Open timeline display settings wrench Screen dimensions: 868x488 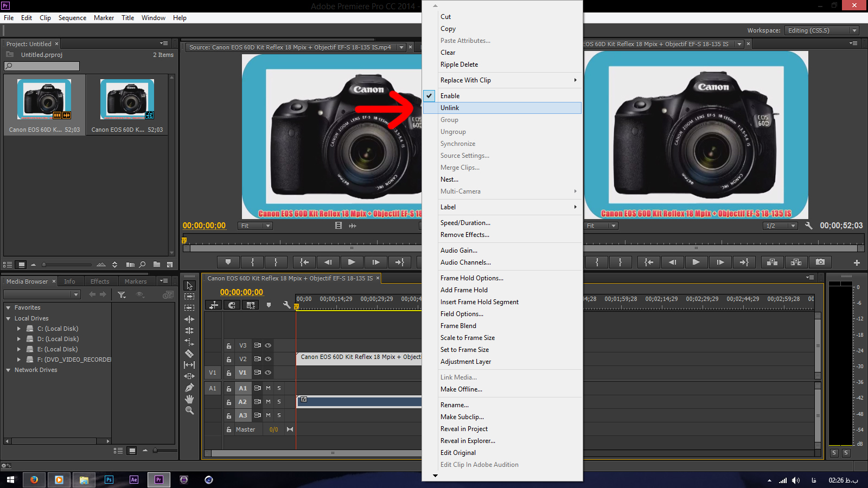(x=286, y=305)
